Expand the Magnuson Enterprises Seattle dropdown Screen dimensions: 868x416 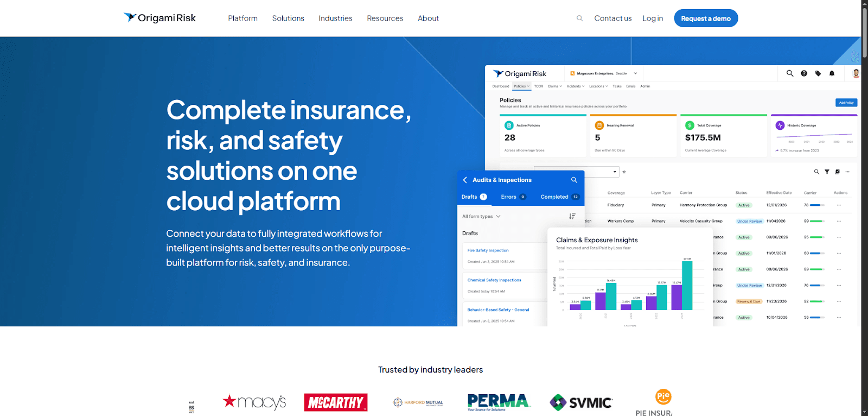coord(635,73)
